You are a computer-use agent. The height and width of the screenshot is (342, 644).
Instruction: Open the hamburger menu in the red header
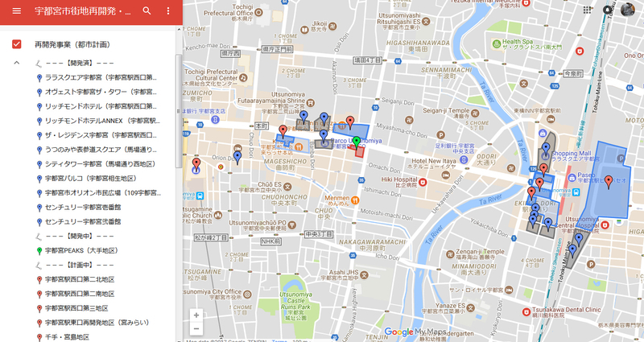click(x=16, y=11)
